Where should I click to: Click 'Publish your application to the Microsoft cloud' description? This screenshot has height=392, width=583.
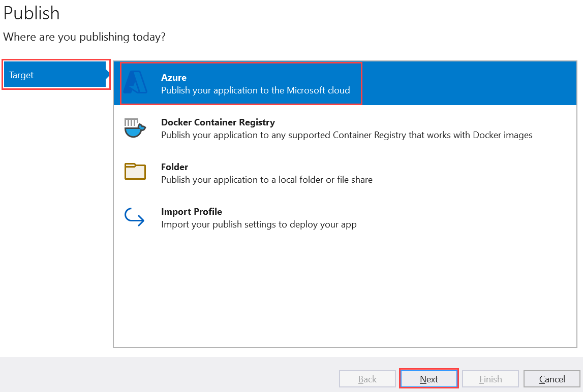pos(255,90)
